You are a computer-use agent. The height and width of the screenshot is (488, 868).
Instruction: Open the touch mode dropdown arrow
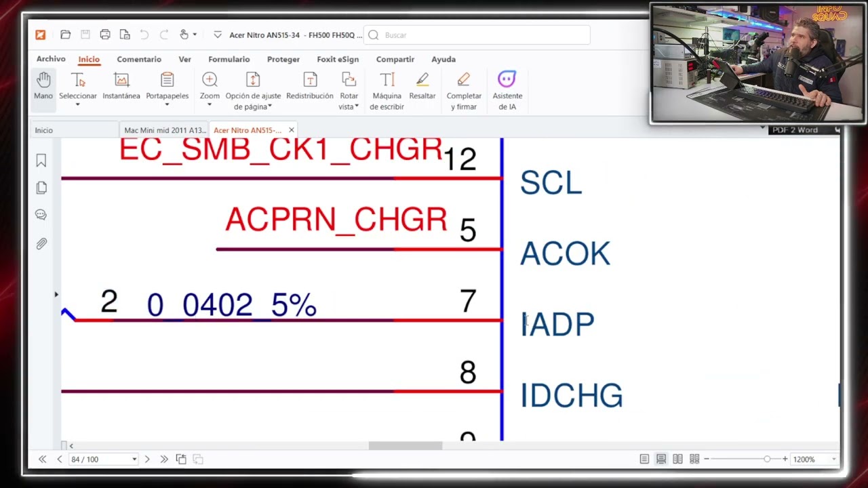pos(195,35)
